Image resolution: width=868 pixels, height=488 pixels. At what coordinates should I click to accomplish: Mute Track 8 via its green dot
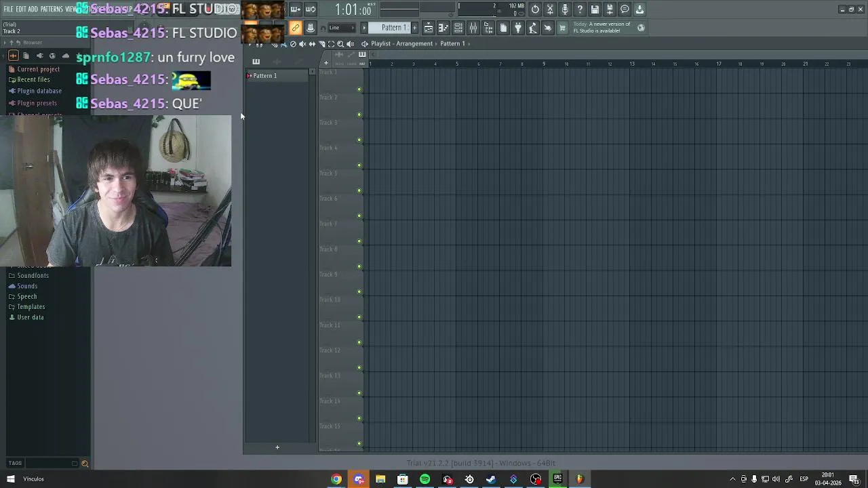click(x=359, y=266)
